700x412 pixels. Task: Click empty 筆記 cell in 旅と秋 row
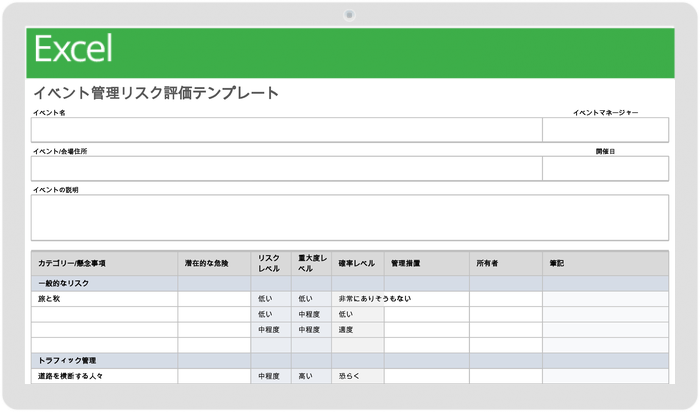pyautogui.click(x=605, y=299)
